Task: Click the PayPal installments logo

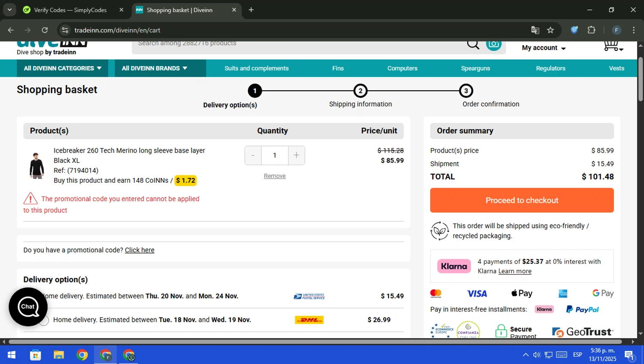Action: pyautogui.click(x=582, y=309)
